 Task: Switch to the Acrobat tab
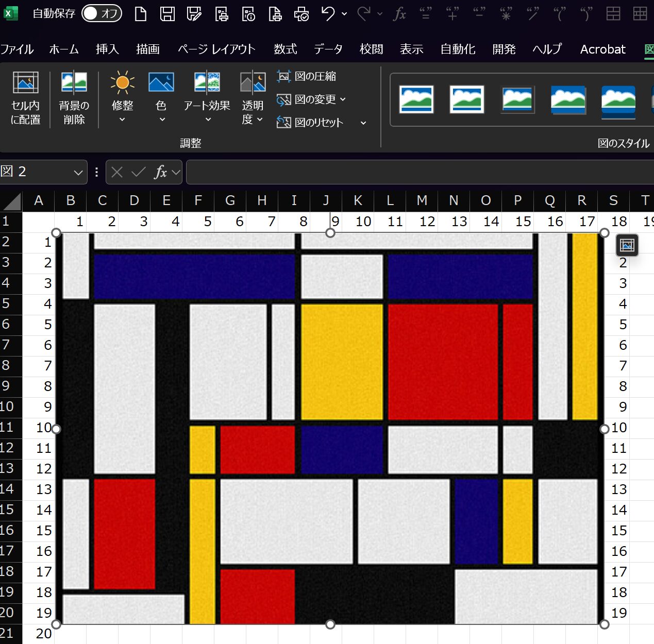click(x=602, y=49)
